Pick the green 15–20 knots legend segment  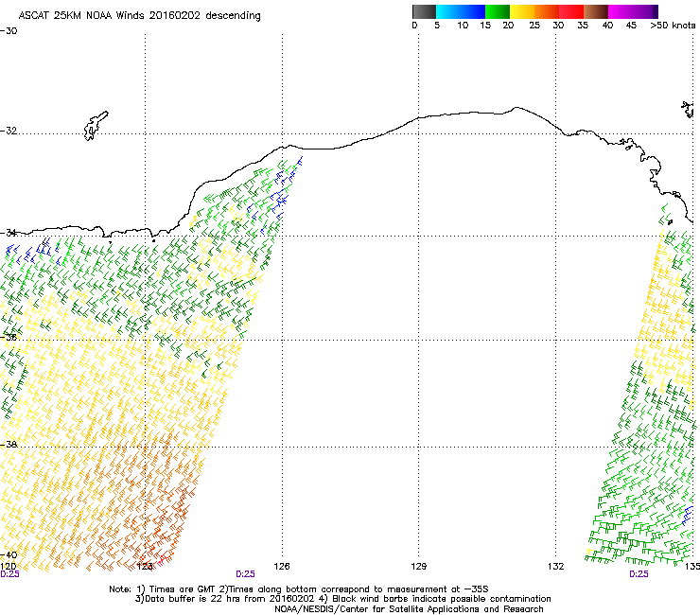pos(498,11)
